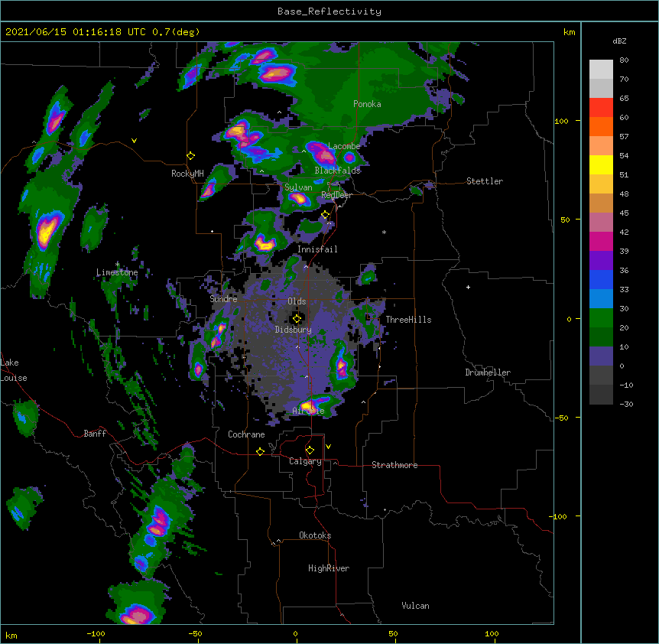Image resolution: width=659 pixels, height=644 pixels.
Task: Click the Innisfail city label
Action: [317, 249]
